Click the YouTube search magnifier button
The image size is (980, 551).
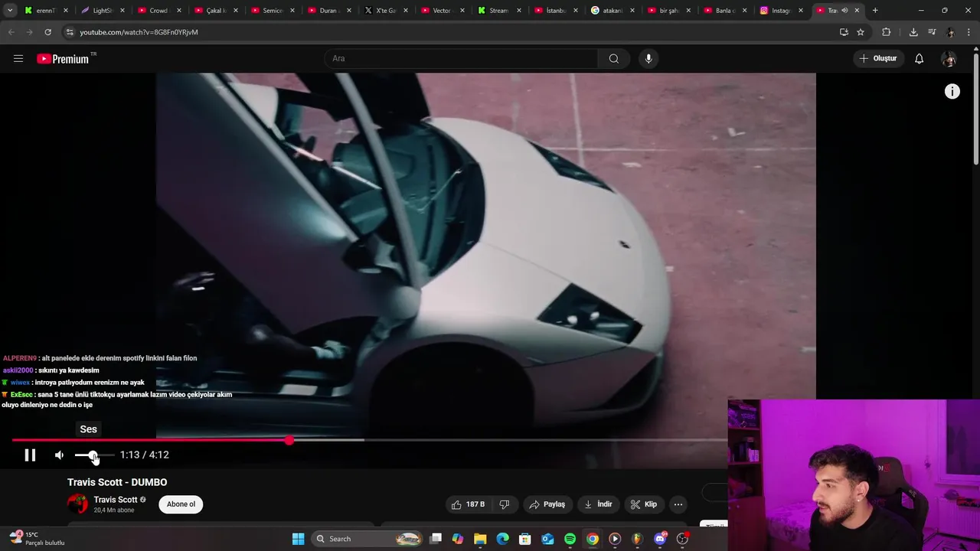tap(613, 58)
